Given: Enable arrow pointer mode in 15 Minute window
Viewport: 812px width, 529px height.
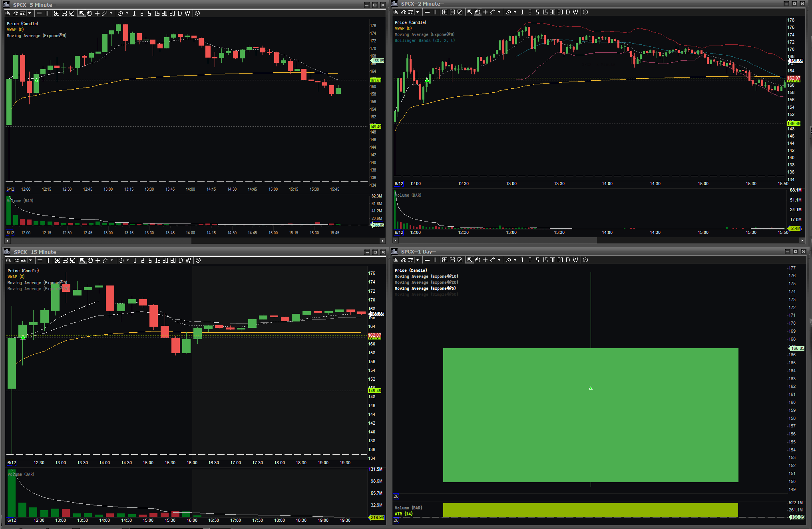Looking at the screenshot, I should (83, 260).
